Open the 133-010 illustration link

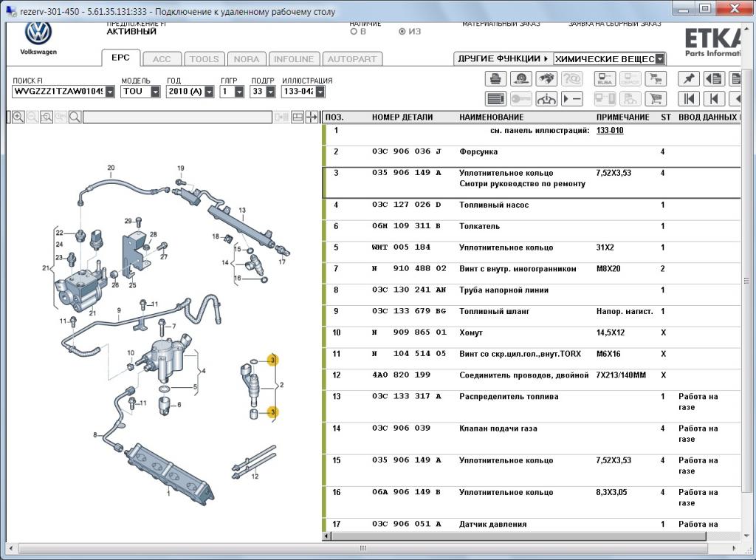tap(609, 130)
